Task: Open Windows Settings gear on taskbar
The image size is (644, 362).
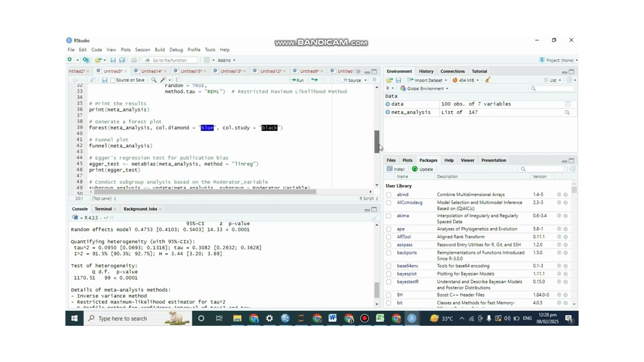Action: point(269,318)
